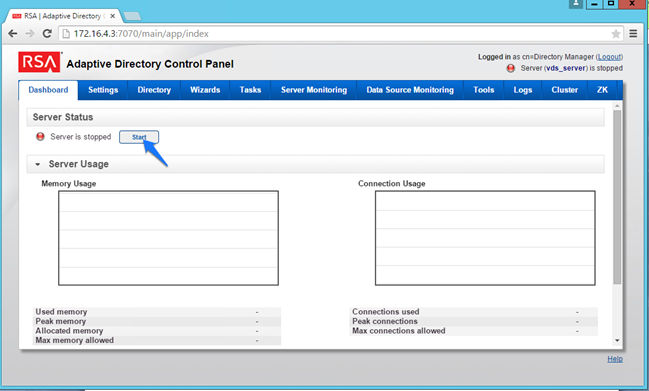Click the vertical scrollbar thumb
Screen dimensions: 649x391
(x=617, y=197)
